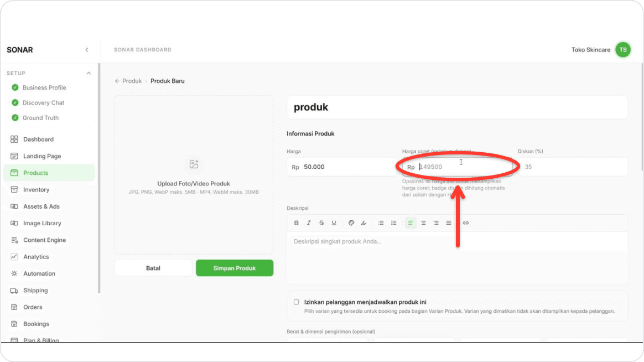
Task: Open Business Profile setup item
Action: (44, 87)
